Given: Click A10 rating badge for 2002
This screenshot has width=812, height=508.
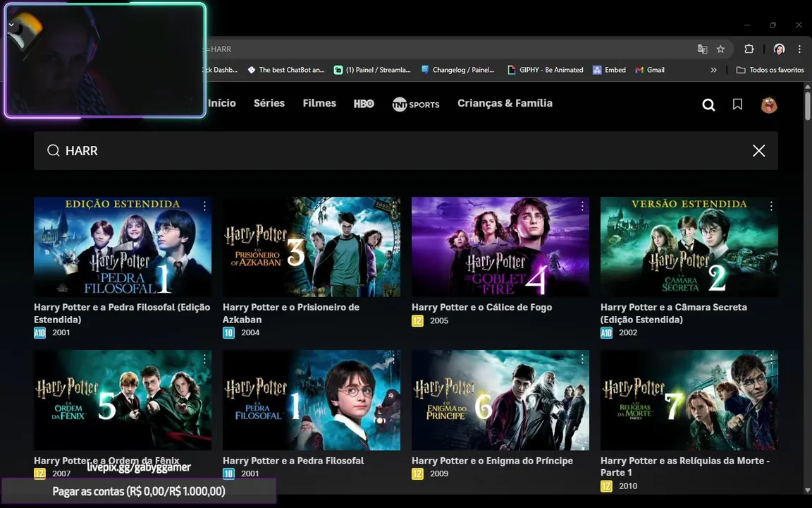Looking at the screenshot, I should click(606, 333).
